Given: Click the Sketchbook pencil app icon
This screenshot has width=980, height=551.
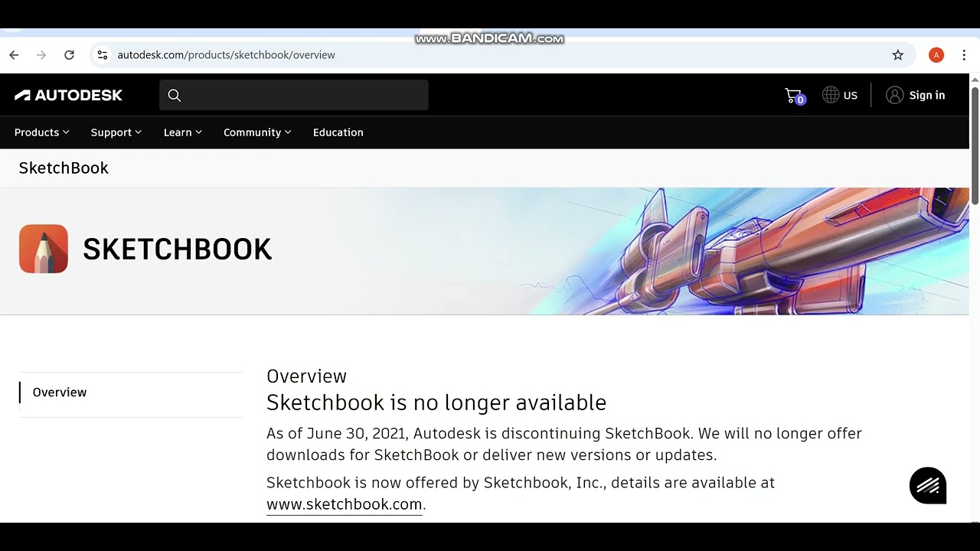Looking at the screenshot, I should 44,249.
